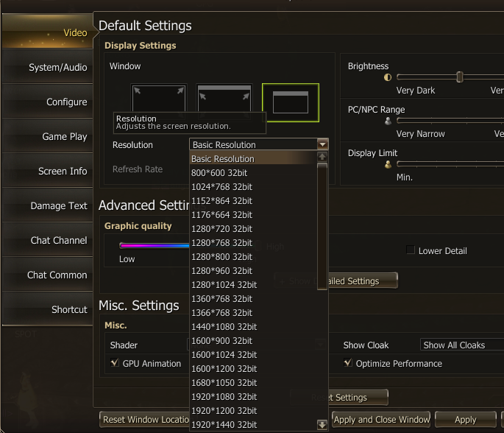The image size is (504, 433).
Task: Select 1176*664 32bit resolution
Action: tap(253, 215)
